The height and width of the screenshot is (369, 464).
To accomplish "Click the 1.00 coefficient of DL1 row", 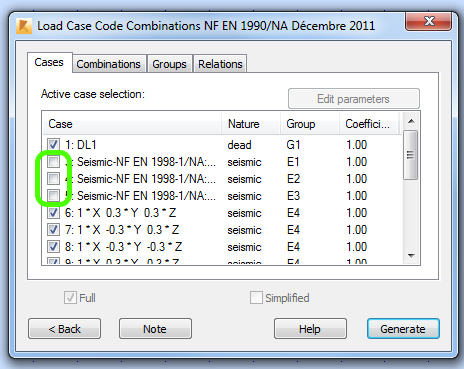I will click(356, 145).
